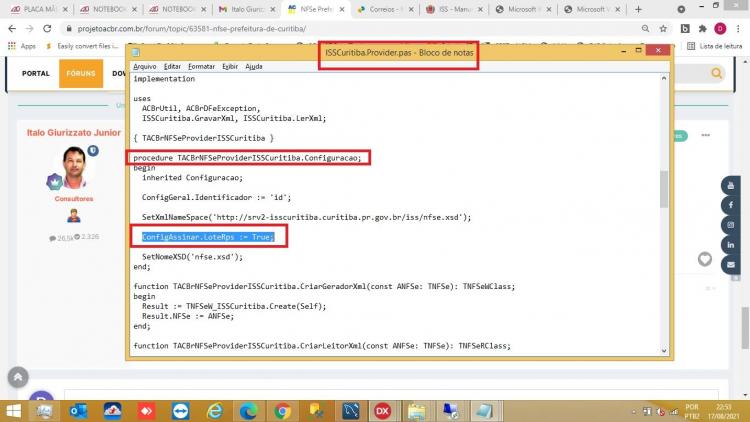The height and width of the screenshot is (422, 750).
Task: Click the selected ConfigAssinar.LoteRps line
Action: click(x=208, y=237)
